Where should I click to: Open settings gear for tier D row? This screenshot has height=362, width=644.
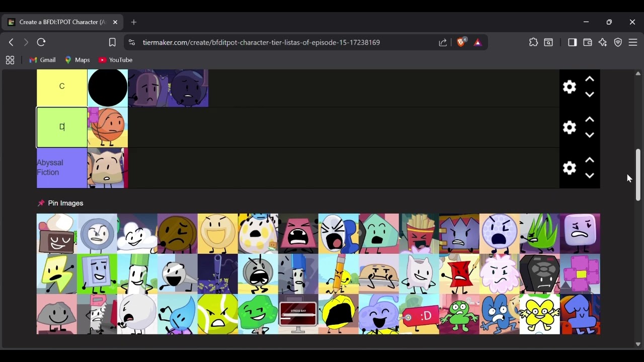click(570, 128)
